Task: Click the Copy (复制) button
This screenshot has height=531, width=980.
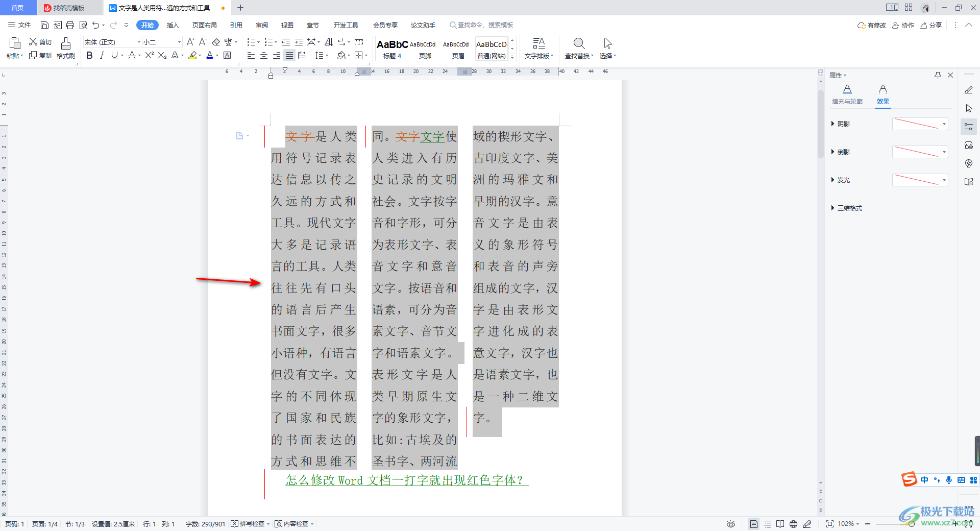Action: click(x=40, y=55)
